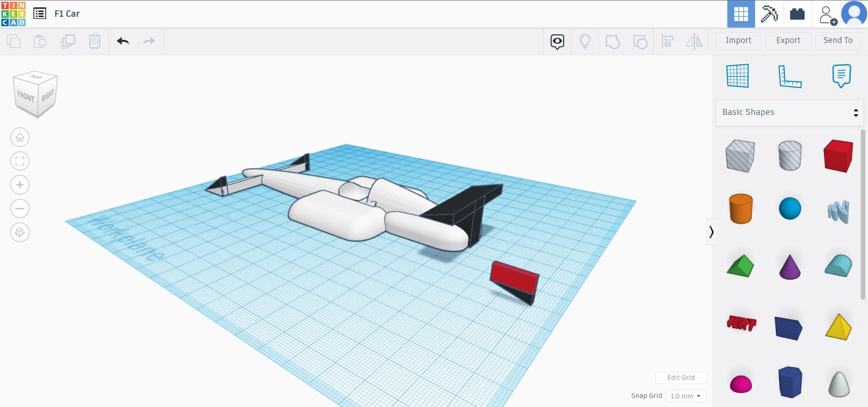Pick the teal Round Roof shape

pos(838,265)
